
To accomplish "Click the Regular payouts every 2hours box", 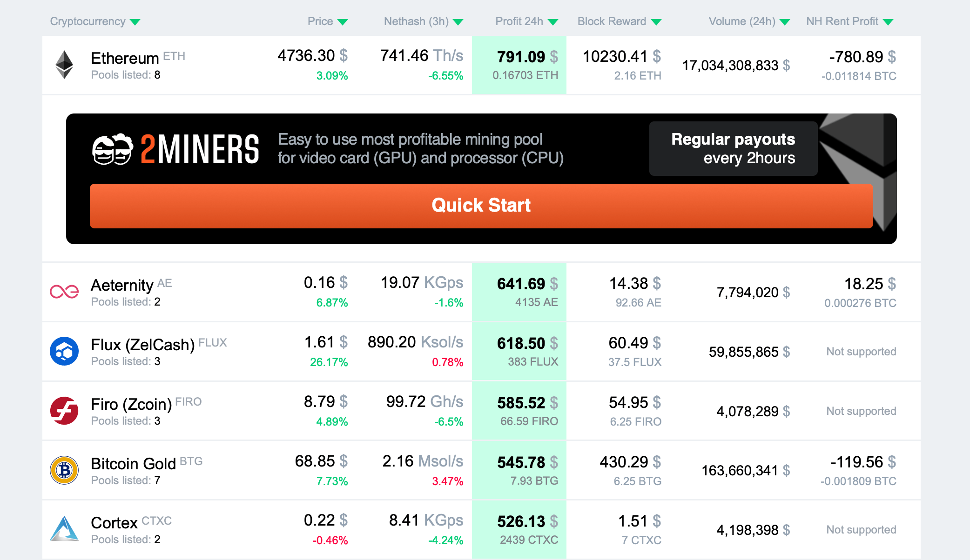I will click(x=733, y=148).
